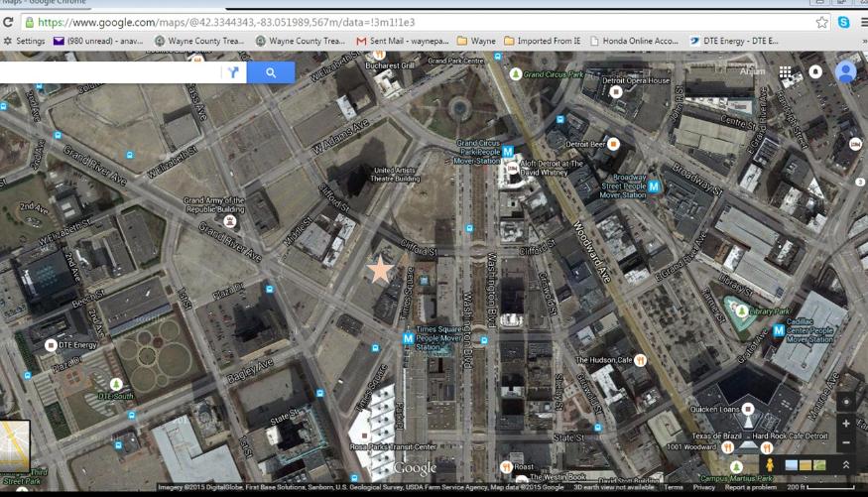Switch to map view via corner thumbnail
The width and height of the screenshot is (868, 497).
tap(14, 445)
